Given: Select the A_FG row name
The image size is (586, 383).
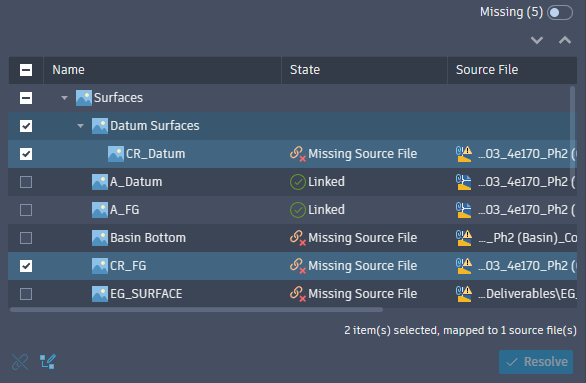Looking at the screenshot, I should point(124,210).
